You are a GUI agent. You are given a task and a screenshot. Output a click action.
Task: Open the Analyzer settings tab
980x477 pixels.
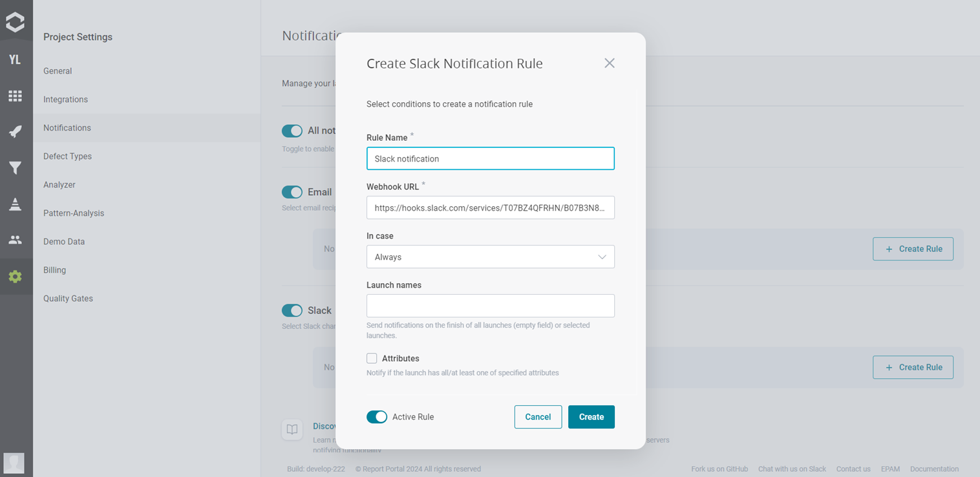coord(59,185)
